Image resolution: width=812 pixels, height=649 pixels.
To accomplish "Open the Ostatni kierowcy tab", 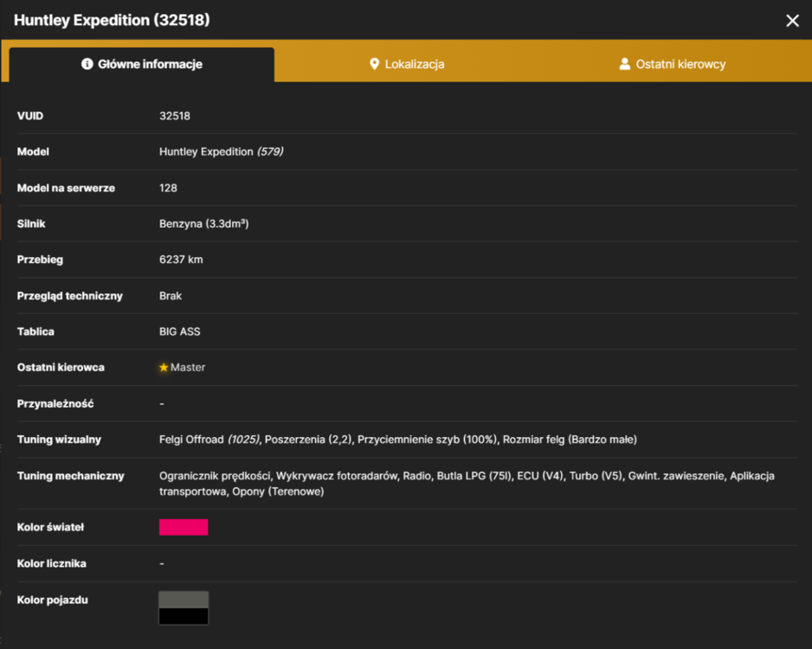I will (672, 64).
